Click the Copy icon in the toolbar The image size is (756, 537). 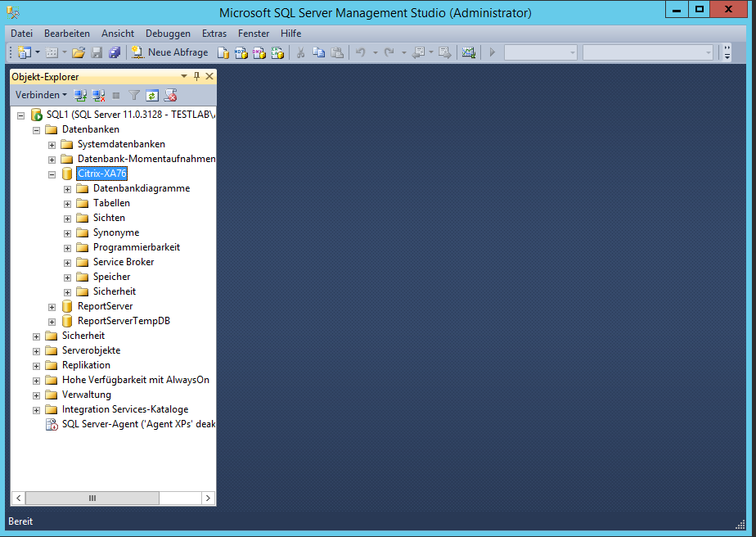319,52
